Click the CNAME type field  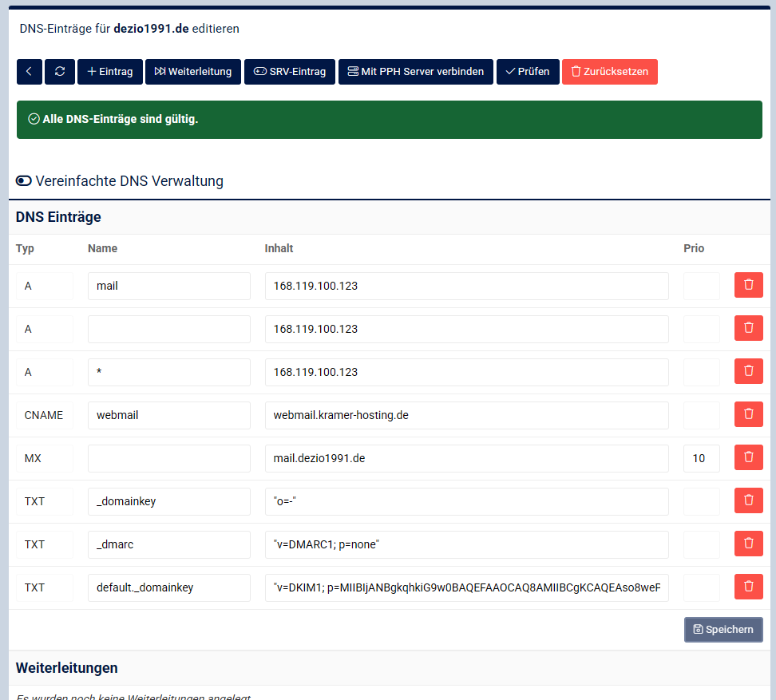pyautogui.click(x=45, y=415)
